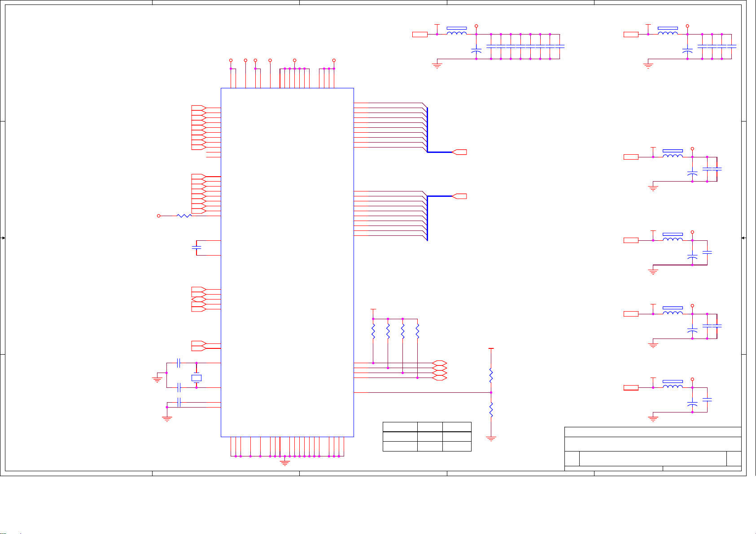The width and height of the screenshot is (756, 534).
Task: Select the inductor in the eight-capacitor power filter
Action: (x=457, y=32)
